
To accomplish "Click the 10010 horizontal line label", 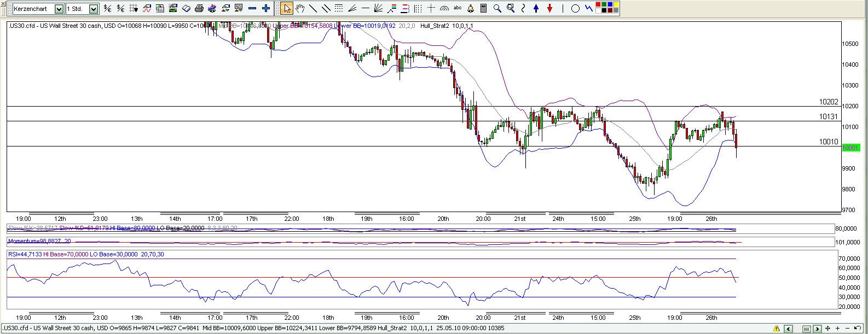I will click(829, 142).
